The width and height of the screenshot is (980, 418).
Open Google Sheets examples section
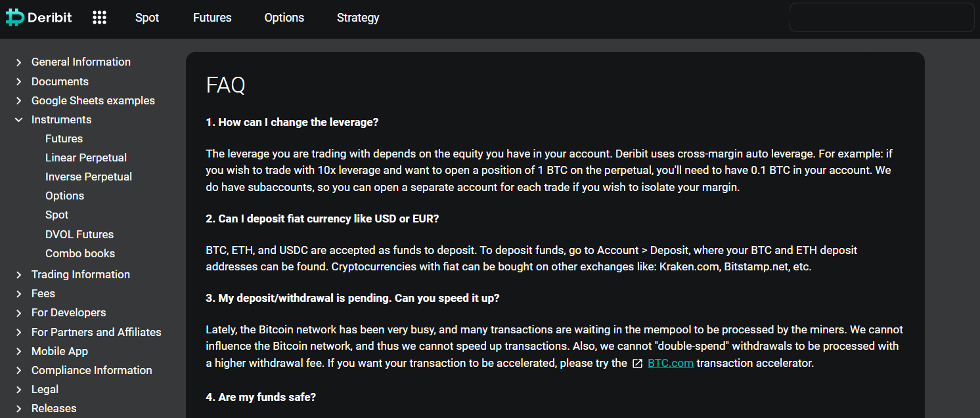click(93, 100)
